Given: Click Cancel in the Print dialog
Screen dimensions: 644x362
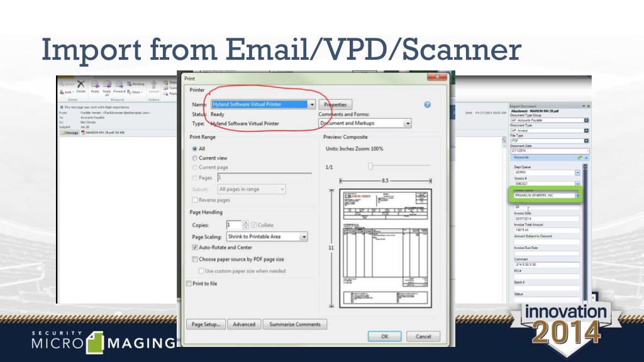Looking at the screenshot, I should (423, 337).
